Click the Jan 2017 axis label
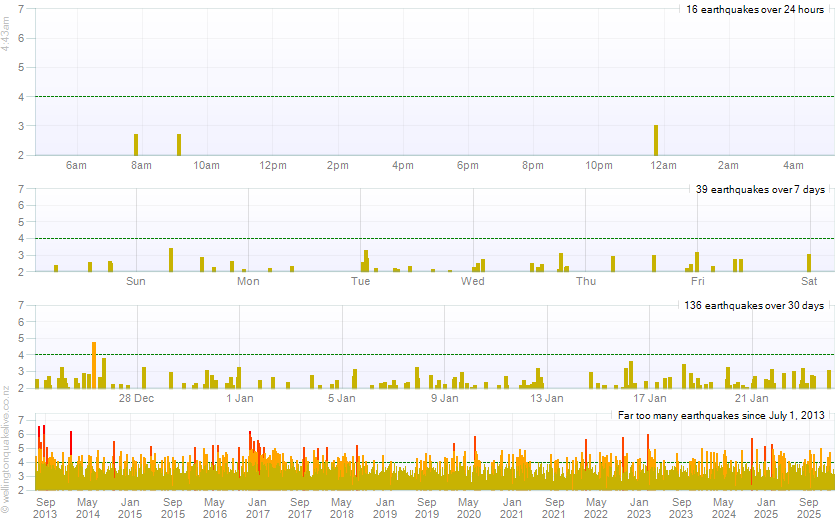This screenshot has width=835, height=530. 257,508
